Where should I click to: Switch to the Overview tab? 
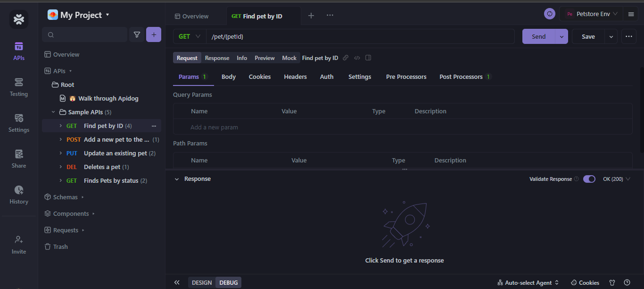coord(191,16)
